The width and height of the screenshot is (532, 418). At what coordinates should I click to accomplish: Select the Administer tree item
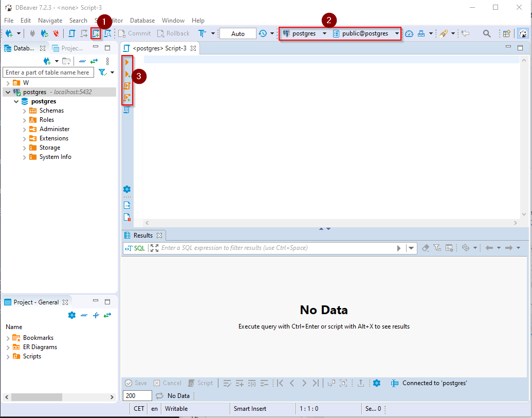click(x=54, y=129)
